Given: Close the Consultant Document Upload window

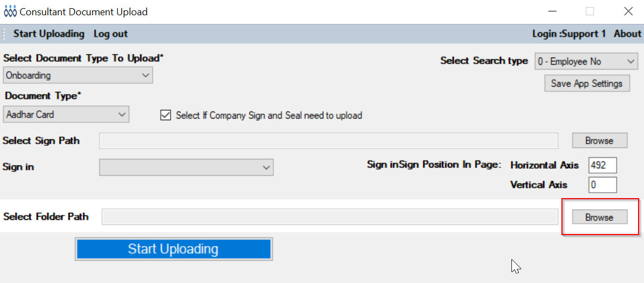Looking at the screenshot, I should point(628,11).
